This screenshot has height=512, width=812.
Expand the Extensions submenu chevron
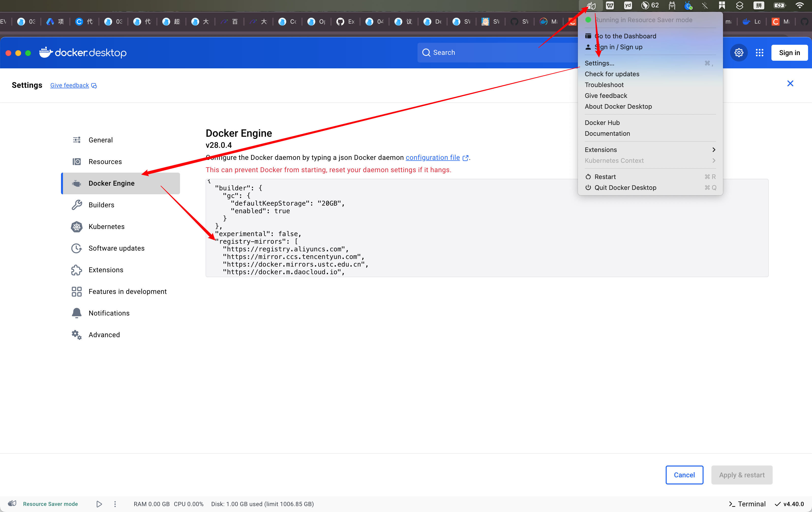coord(714,150)
